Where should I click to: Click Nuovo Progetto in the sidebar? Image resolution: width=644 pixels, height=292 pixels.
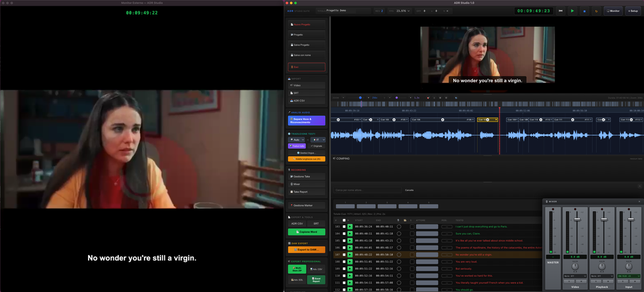click(x=307, y=24)
